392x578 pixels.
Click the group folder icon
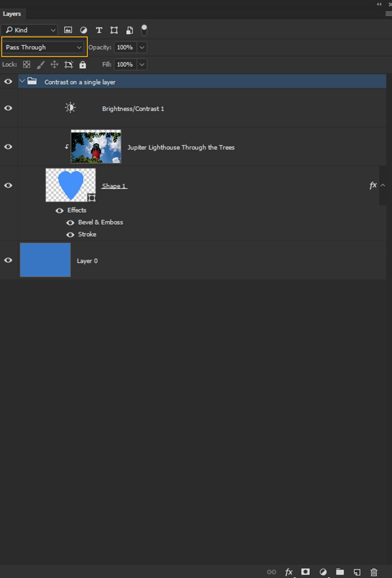pos(32,81)
